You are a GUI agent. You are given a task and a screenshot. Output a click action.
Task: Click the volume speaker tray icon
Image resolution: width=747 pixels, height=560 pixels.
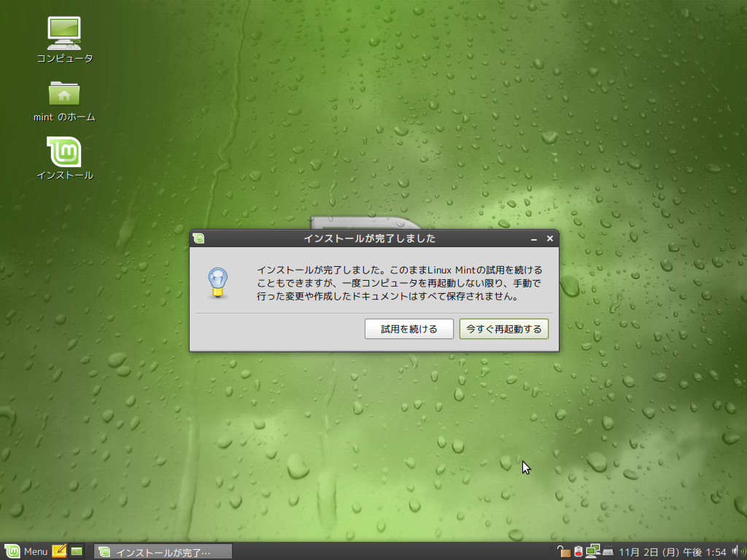coord(738,551)
